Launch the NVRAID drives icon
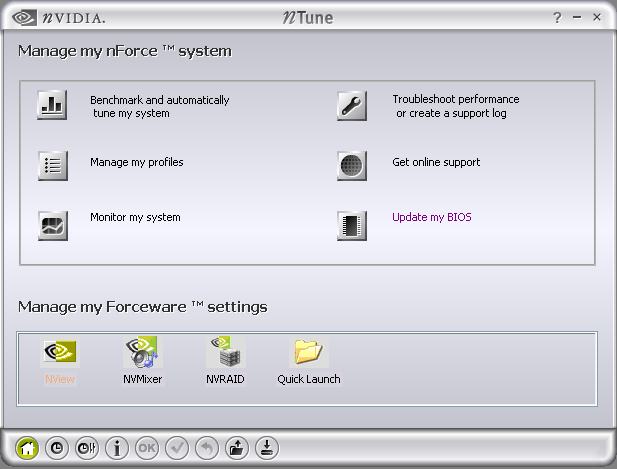The width and height of the screenshot is (617, 469). click(225, 351)
